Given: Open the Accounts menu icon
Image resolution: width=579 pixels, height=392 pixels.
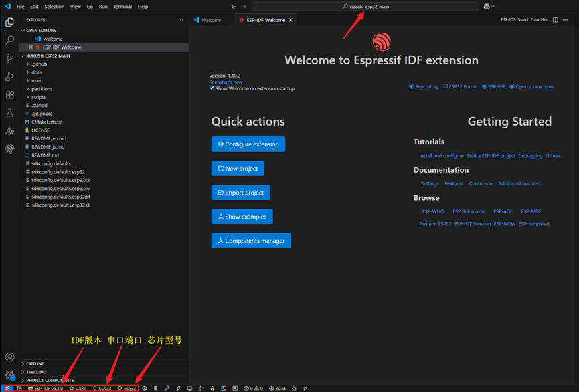Looking at the screenshot, I should 9,357.
